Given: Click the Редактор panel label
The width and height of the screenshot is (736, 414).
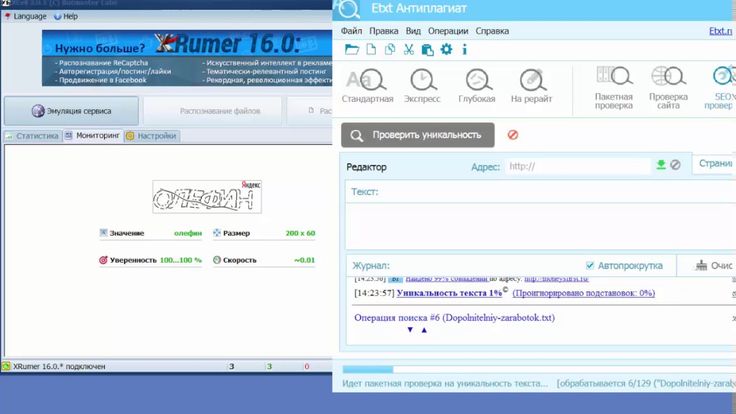Looking at the screenshot, I should click(367, 167).
